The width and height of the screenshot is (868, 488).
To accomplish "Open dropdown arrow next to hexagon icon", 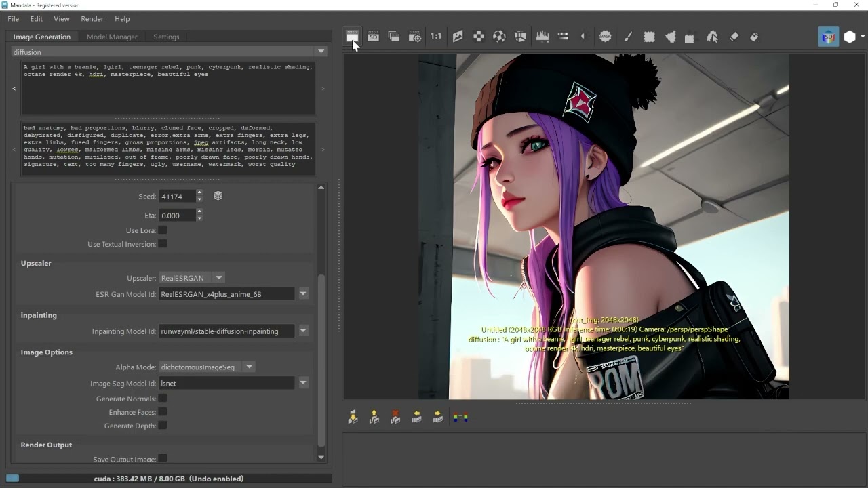I will point(863,37).
